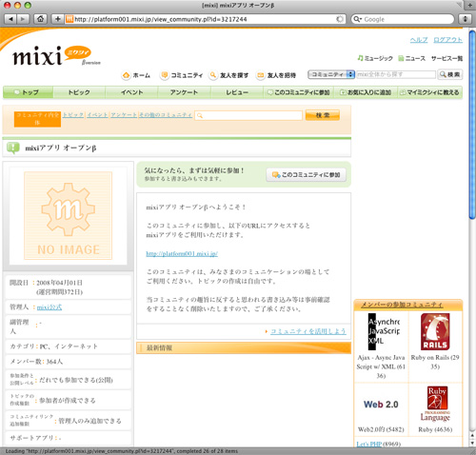Screen dimensions: 476x455
Task: Go forward with Safari's forward arrow
Action: 23,19
